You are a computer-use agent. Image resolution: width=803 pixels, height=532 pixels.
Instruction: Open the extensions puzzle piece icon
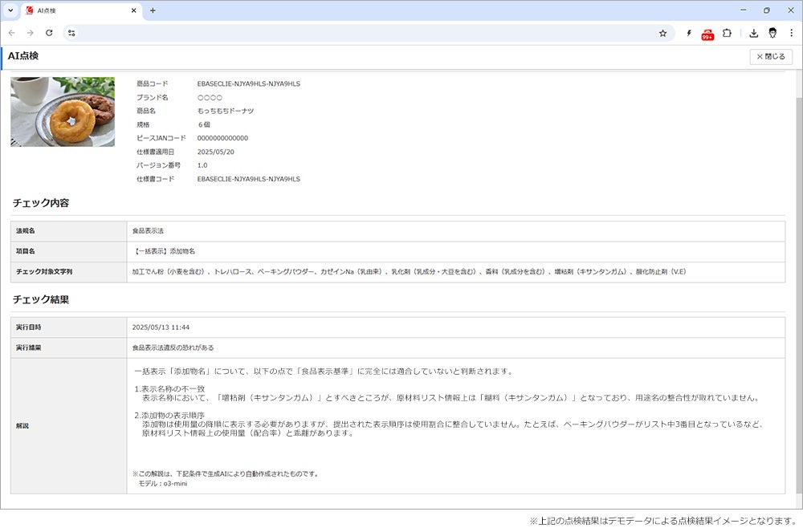727,33
